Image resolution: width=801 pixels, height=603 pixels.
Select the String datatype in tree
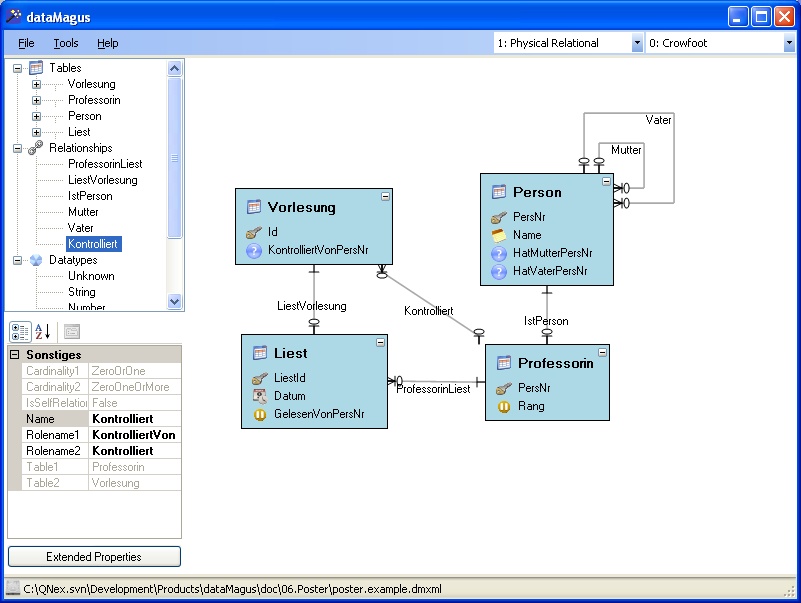(x=82, y=292)
